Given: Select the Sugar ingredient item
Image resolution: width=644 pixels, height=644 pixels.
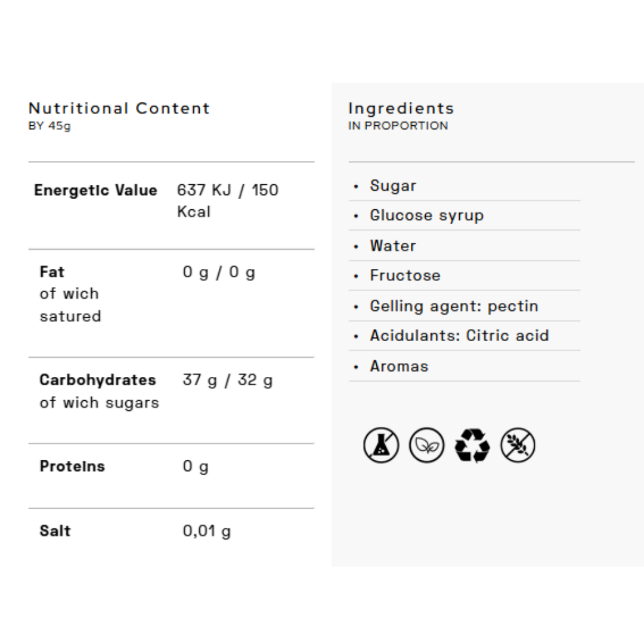Looking at the screenshot, I should coord(393,186).
